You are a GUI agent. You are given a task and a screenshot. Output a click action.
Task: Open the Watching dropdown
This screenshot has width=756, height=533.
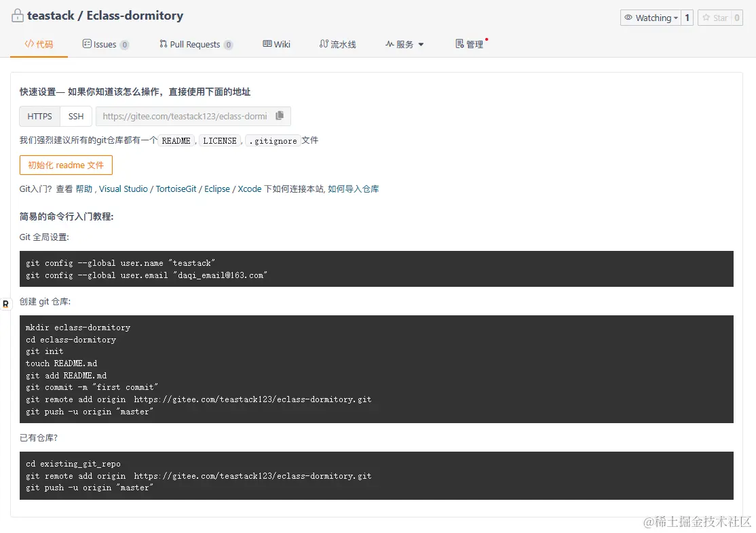click(650, 18)
